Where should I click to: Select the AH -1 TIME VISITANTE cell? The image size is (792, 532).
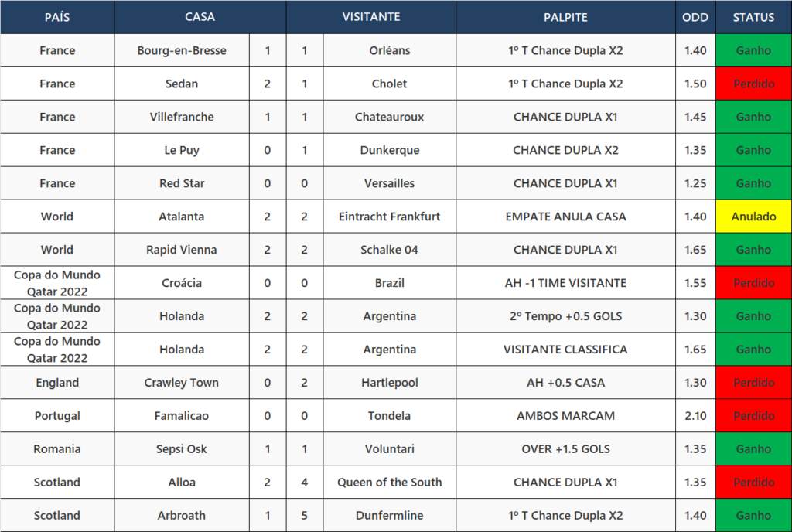click(565, 283)
